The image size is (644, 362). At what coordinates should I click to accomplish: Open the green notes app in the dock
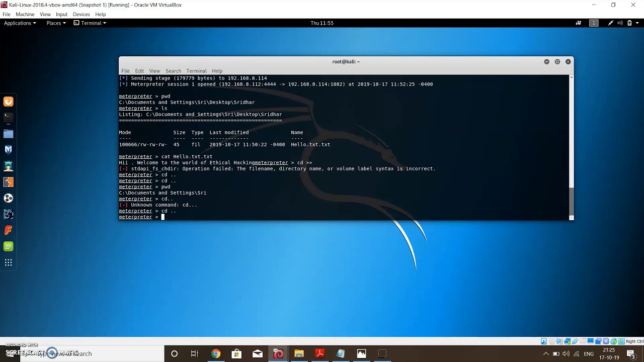click(8, 246)
